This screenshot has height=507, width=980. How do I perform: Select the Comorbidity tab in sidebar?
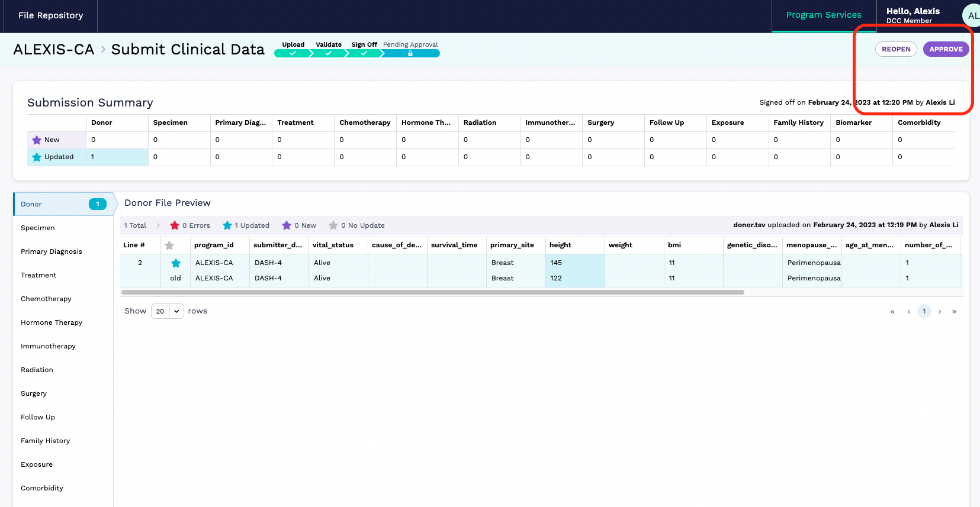63,488
